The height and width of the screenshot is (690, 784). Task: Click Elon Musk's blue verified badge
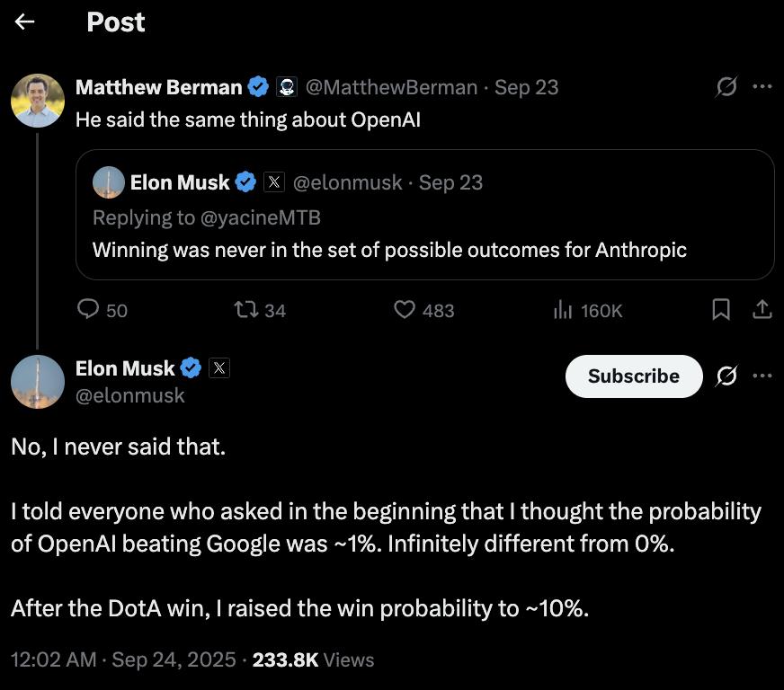[190, 367]
